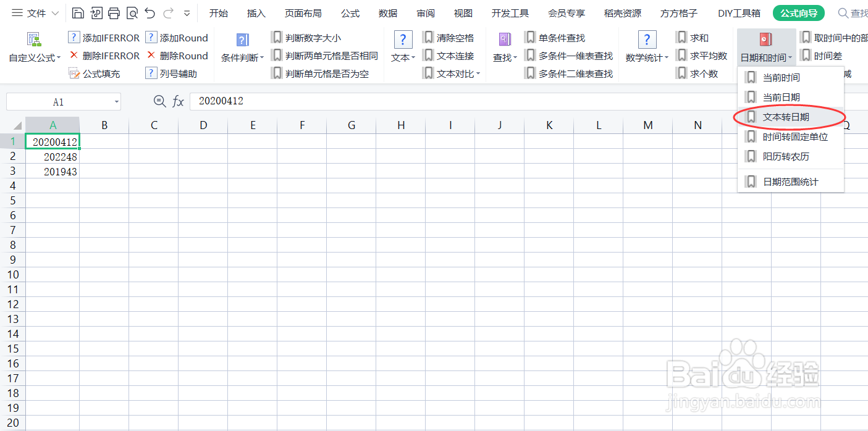Click the 公式向导 tab
The image size is (868, 431).
coord(799,13)
